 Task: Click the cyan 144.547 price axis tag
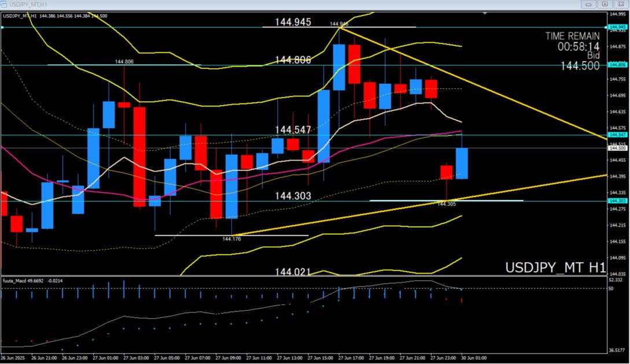tap(618, 135)
